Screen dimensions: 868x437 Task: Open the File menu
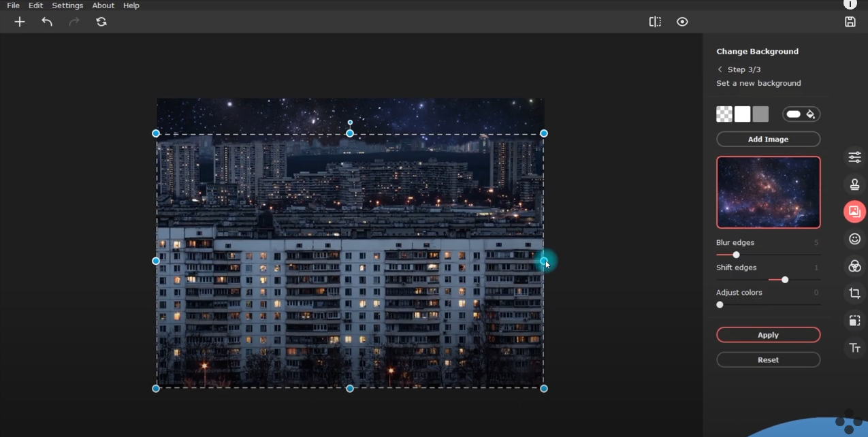pyautogui.click(x=12, y=5)
